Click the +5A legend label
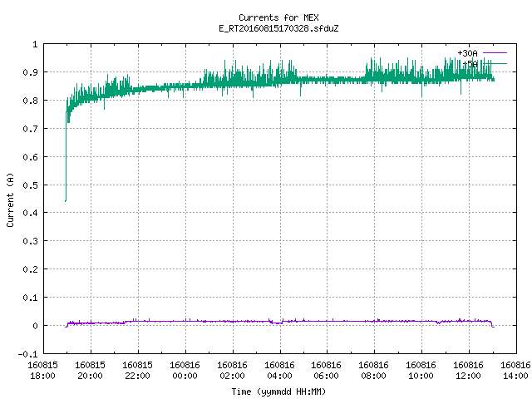532x399 pixels. coord(470,64)
